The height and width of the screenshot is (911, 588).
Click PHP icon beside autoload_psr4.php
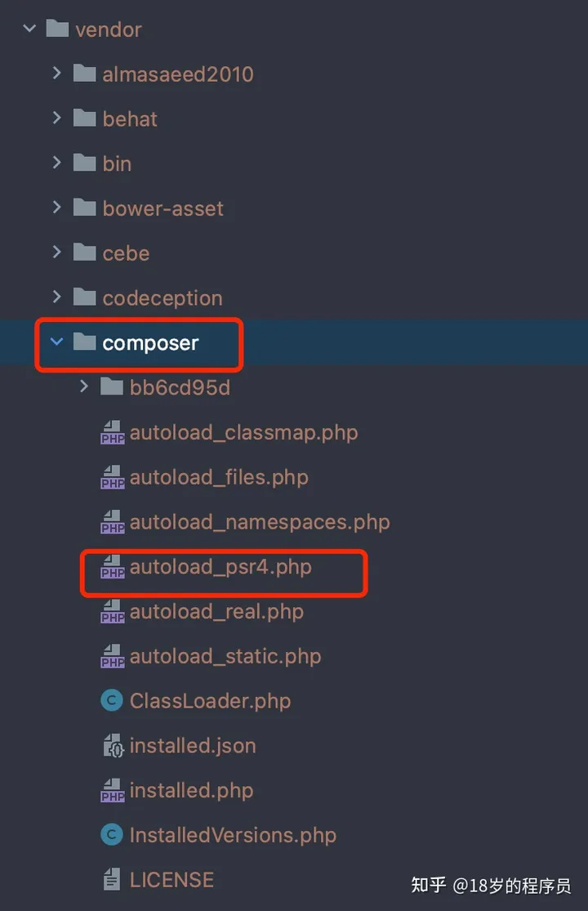pos(112,567)
